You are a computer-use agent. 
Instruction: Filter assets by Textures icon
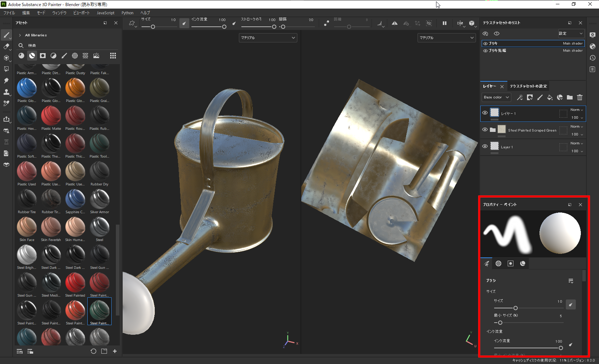[86, 56]
